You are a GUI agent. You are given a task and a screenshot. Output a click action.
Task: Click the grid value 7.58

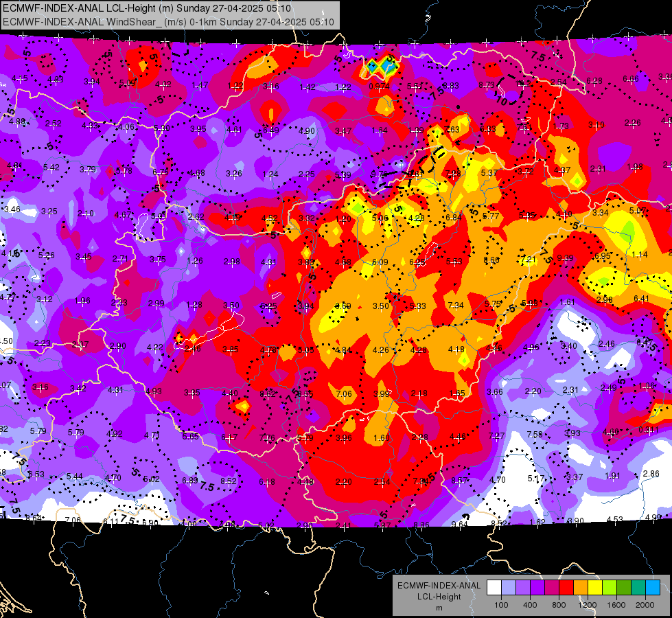(x=535, y=435)
